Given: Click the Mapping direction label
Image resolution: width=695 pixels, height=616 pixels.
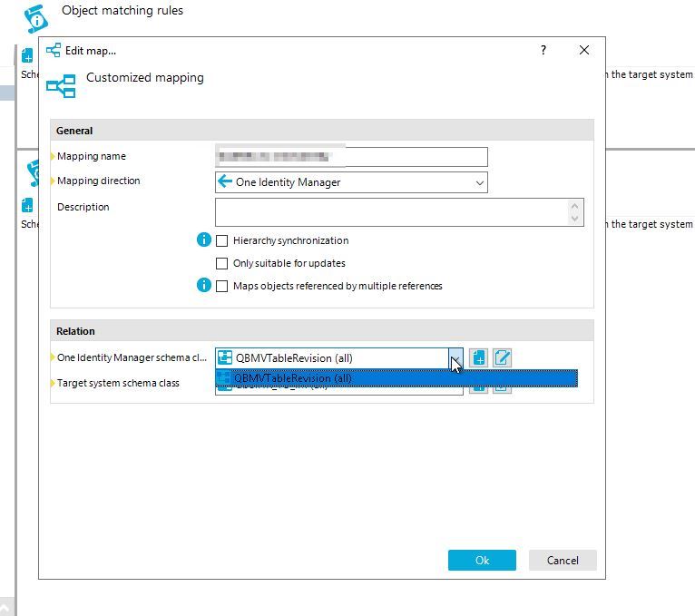Looking at the screenshot, I should click(x=98, y=181).
